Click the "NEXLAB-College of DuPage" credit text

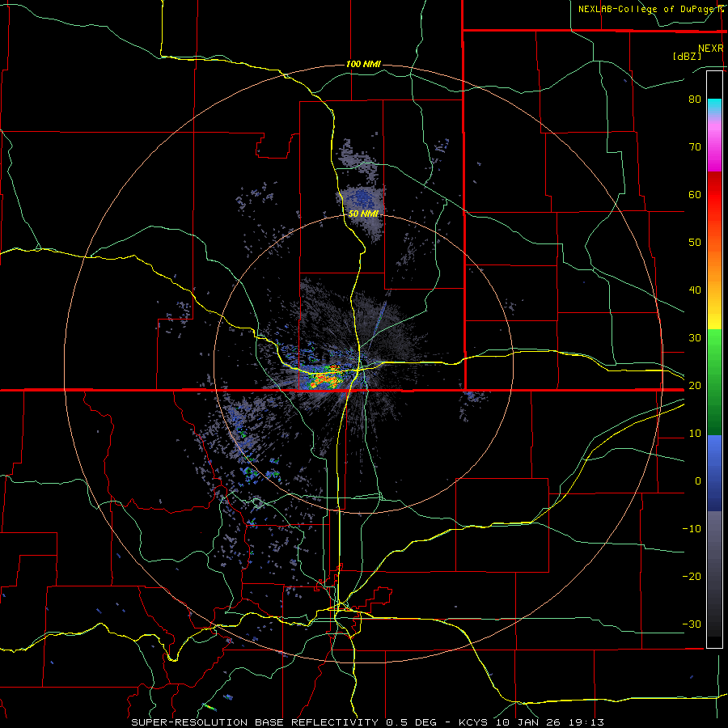click(646, 9)
